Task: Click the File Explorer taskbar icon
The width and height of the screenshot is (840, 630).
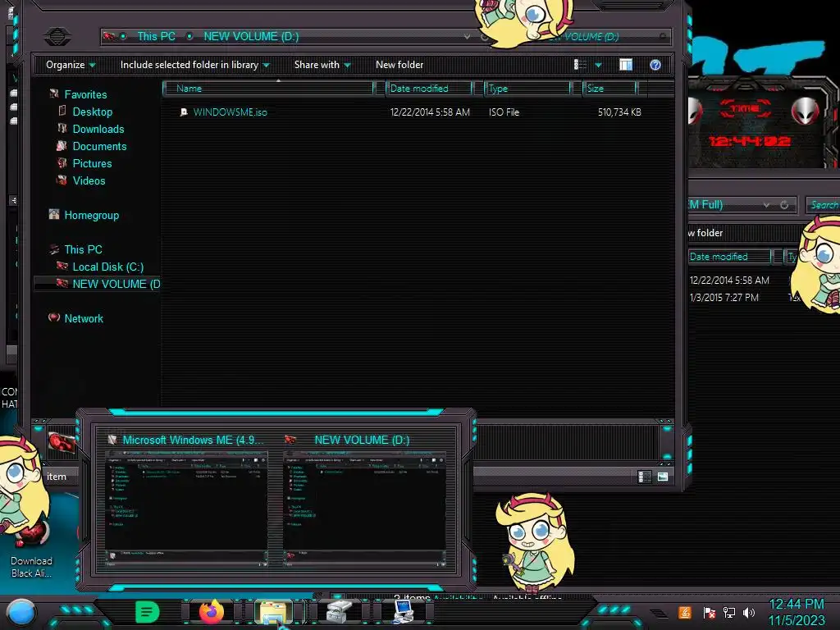Action: click(273, 612)
